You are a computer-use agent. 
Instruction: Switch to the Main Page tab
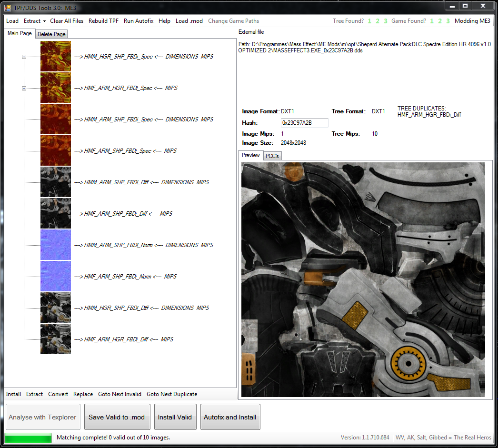(20, 33)
